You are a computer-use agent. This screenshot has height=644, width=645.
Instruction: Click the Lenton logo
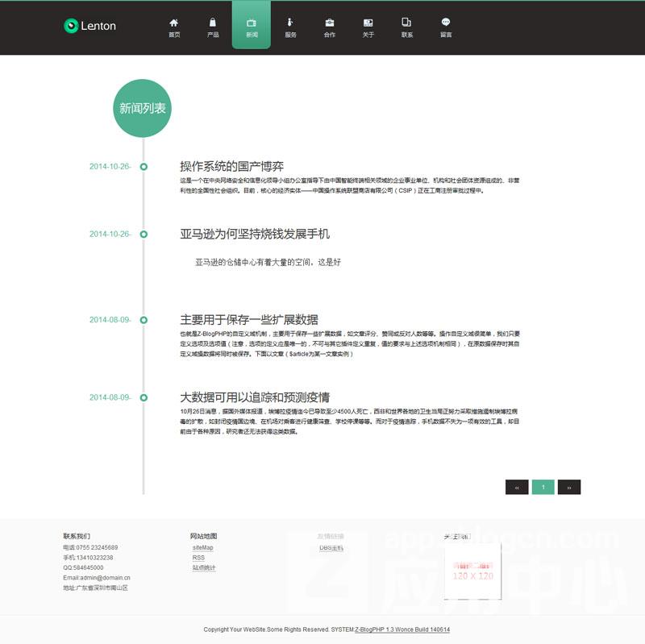click(89, 26)
